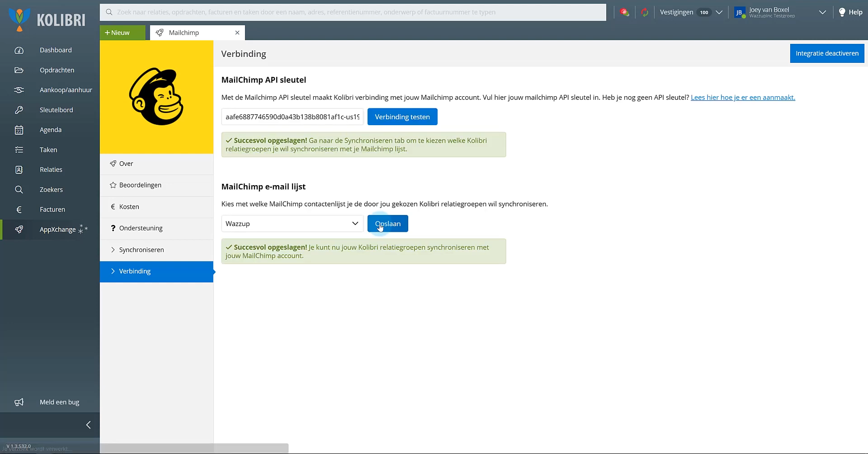
Task: Click Verbinding testen button
Action: coord(402,117)
